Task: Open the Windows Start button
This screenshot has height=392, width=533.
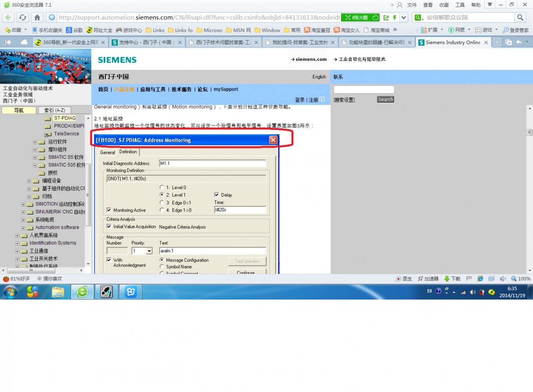Action: click(x=10, y=292)
